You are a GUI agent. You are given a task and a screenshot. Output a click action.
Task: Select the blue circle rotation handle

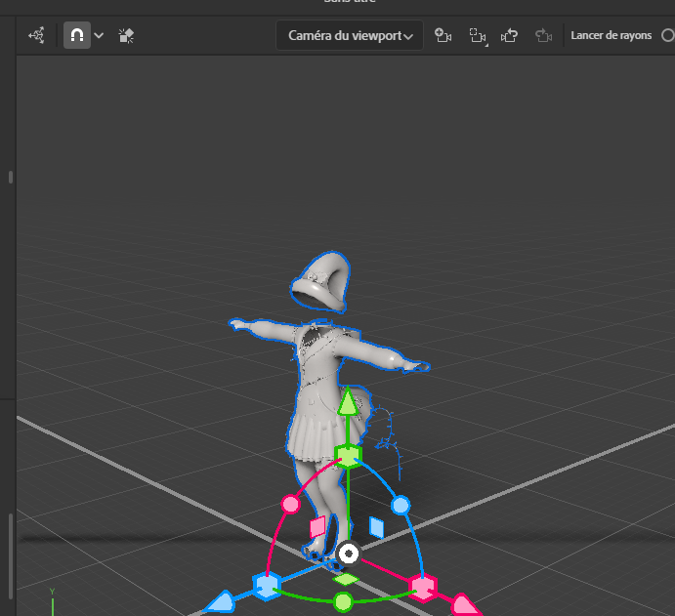tap(401, 505)
